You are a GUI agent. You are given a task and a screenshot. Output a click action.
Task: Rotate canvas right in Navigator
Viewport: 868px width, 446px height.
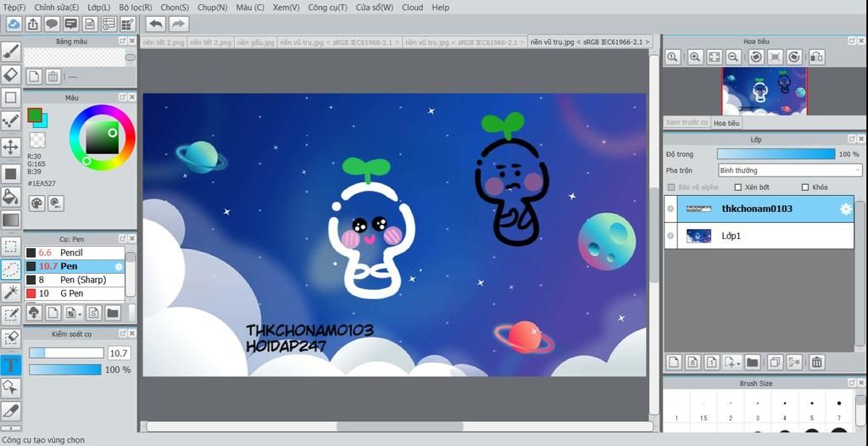(793, 57)
